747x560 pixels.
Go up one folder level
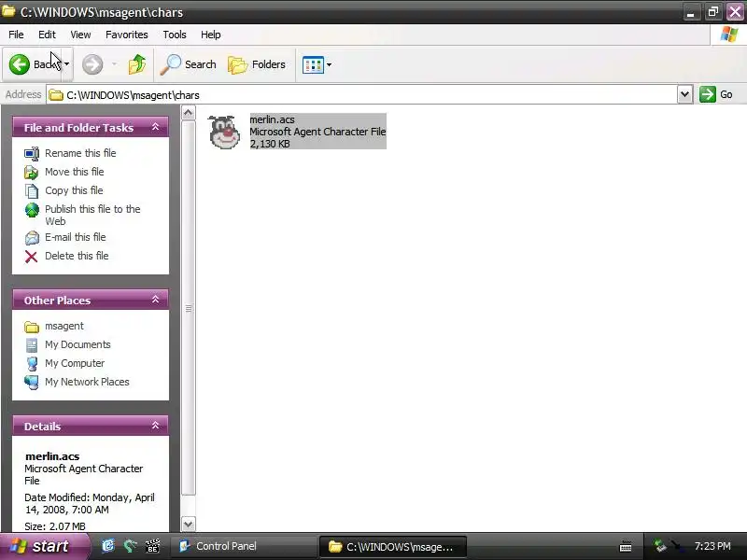(137, 64)
